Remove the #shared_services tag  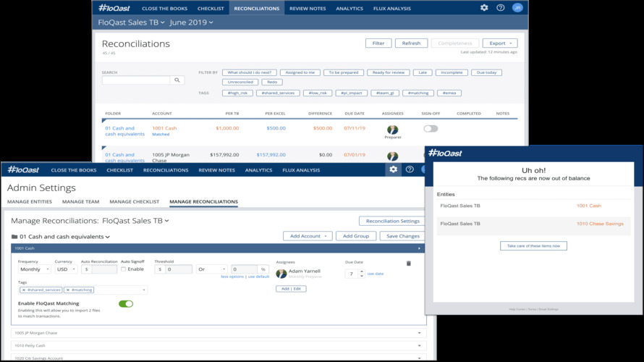[x=24, y=290]
